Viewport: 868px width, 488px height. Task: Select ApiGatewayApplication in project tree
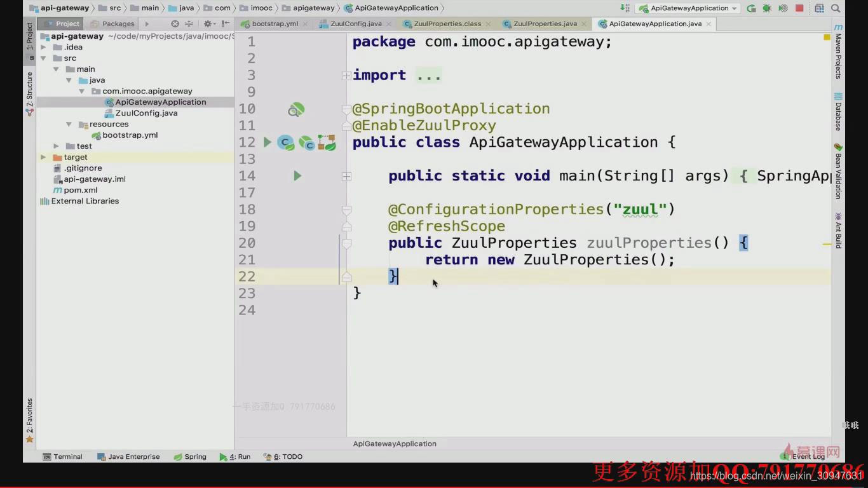point(161,102)
